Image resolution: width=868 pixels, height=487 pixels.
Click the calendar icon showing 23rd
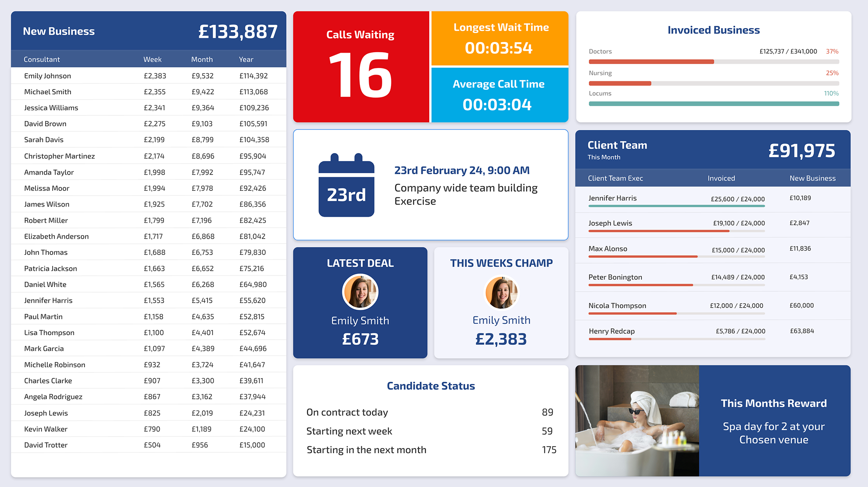coord(346,185)
